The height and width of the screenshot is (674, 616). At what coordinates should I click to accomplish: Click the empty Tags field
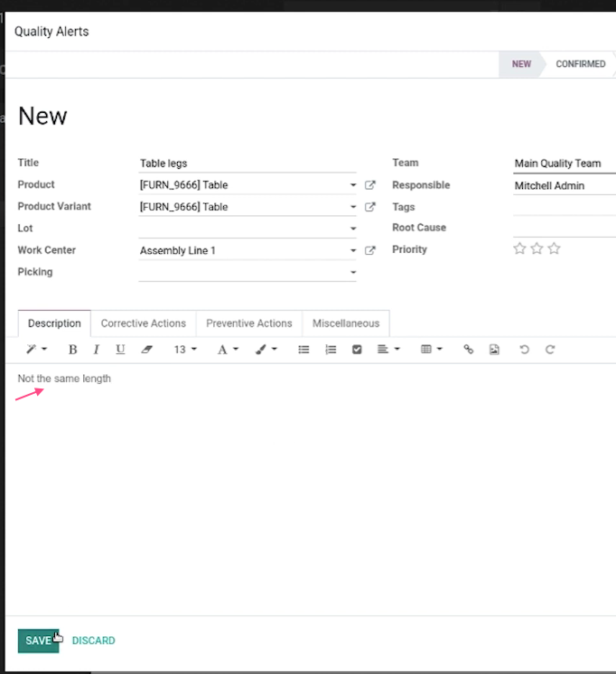(x=565, y=207)
